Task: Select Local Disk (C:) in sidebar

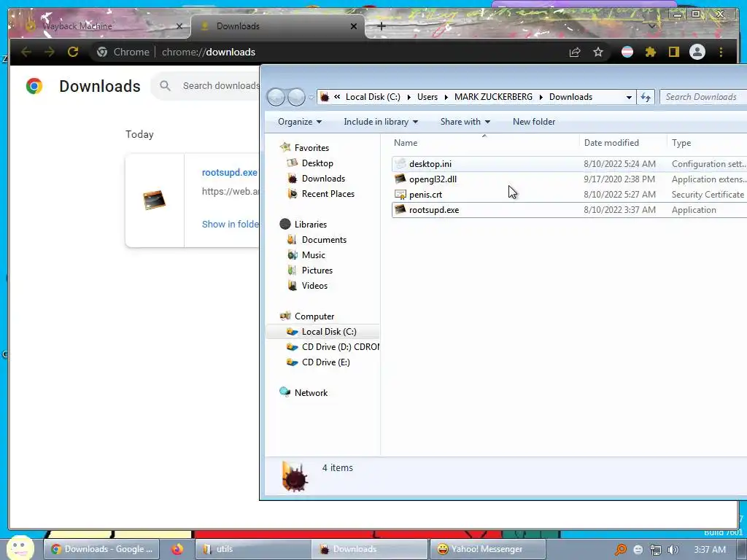Action: pos(323,332)
